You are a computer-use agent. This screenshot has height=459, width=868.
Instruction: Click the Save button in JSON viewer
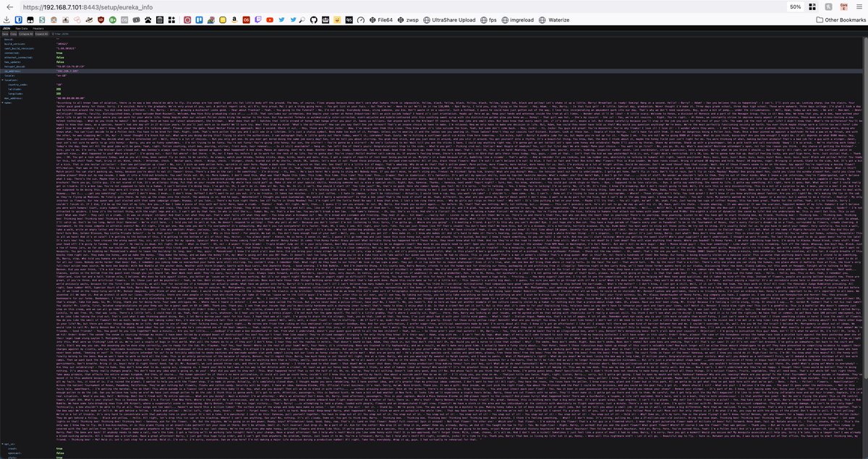click(x=5, y=34)
